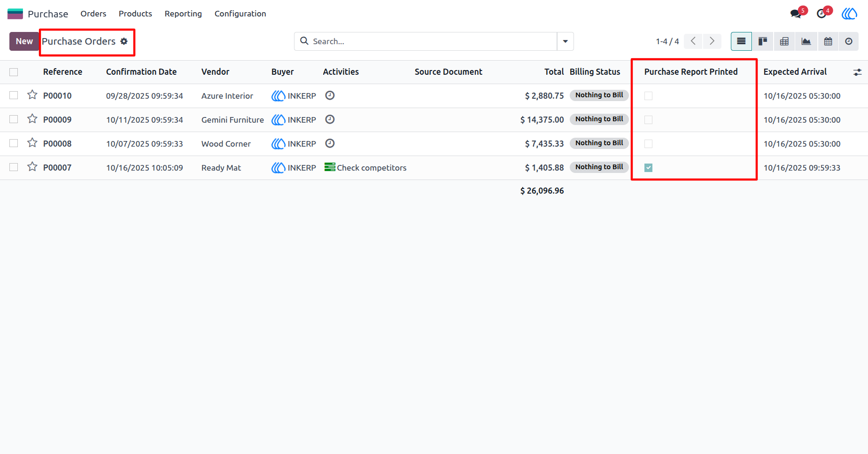The width and height of the screenshot is (868, 454).
Task: Select the P00008 row checkbox
Action: [x=14, y=143]
